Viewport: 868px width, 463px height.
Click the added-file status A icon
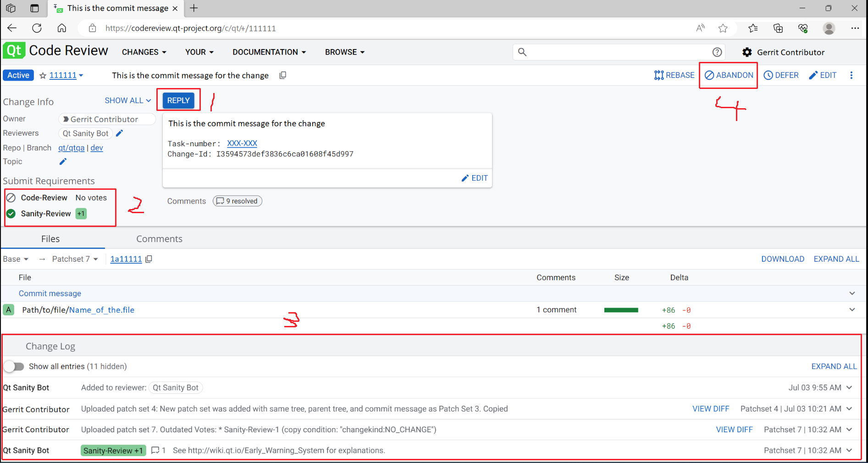pyautogui.click(x=8, y=310)
